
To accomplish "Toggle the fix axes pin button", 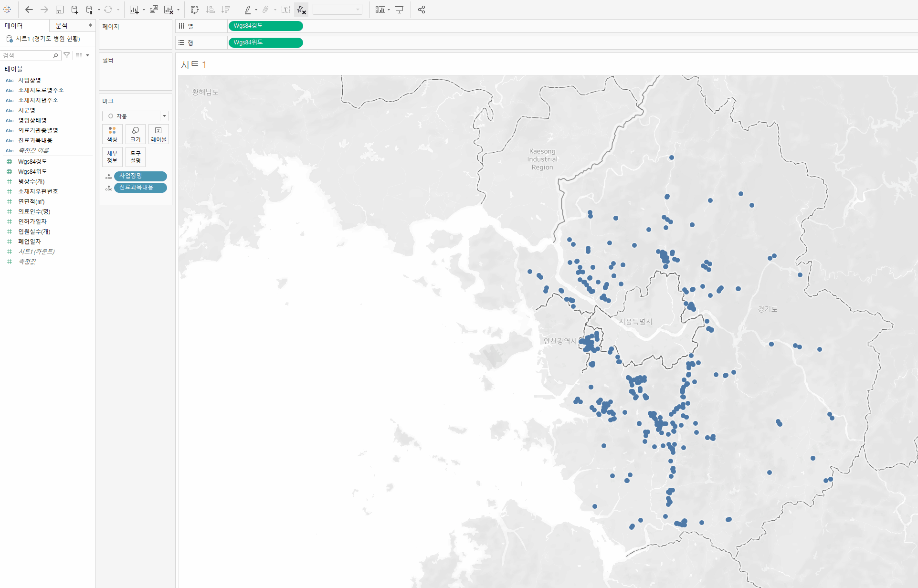I will pos(301,10).
